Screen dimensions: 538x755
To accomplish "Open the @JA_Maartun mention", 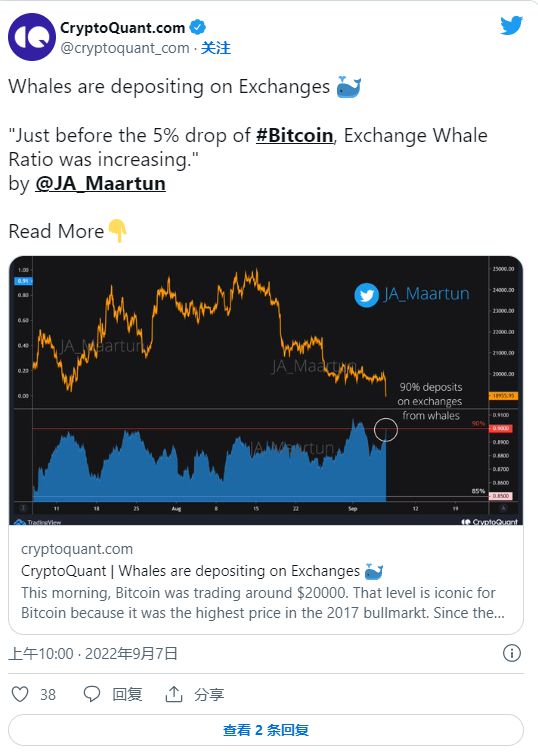I will [100, 183].
